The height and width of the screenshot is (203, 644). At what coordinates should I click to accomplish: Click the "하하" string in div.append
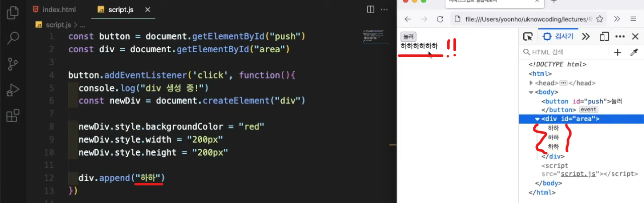point(148,178)
